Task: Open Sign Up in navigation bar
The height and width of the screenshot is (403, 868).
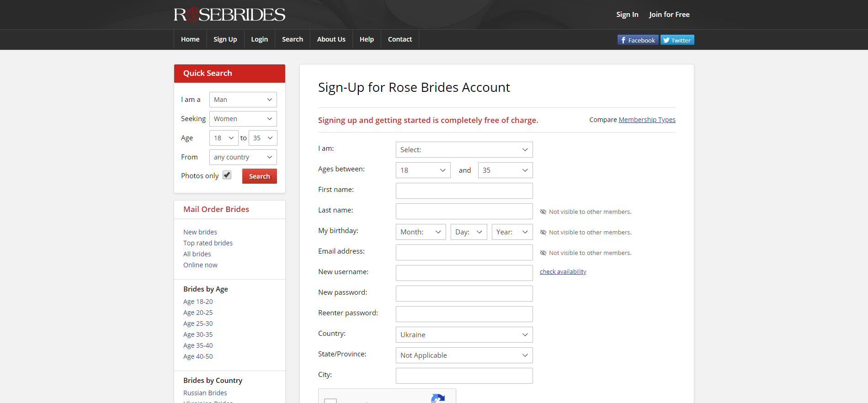Action: (x=225, y=39)
